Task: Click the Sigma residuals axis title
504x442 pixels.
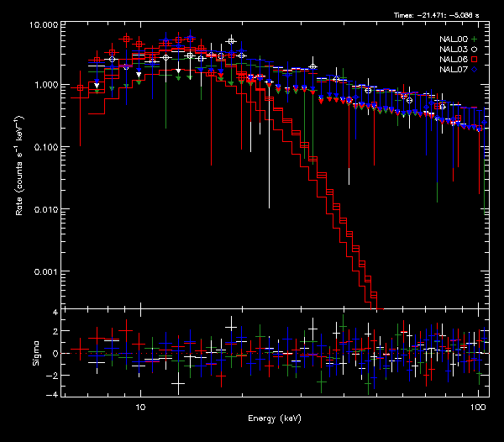Action: coord(18,354)
